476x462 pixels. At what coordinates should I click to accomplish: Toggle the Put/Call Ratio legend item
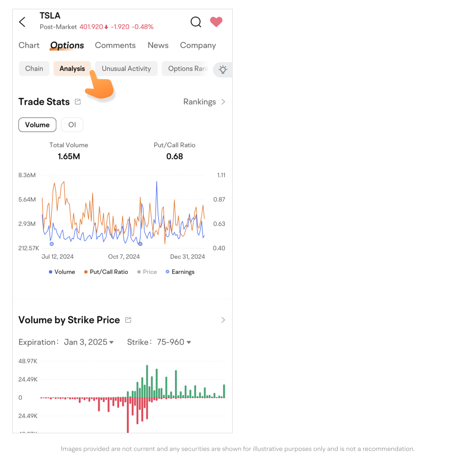tap(106, 272)
